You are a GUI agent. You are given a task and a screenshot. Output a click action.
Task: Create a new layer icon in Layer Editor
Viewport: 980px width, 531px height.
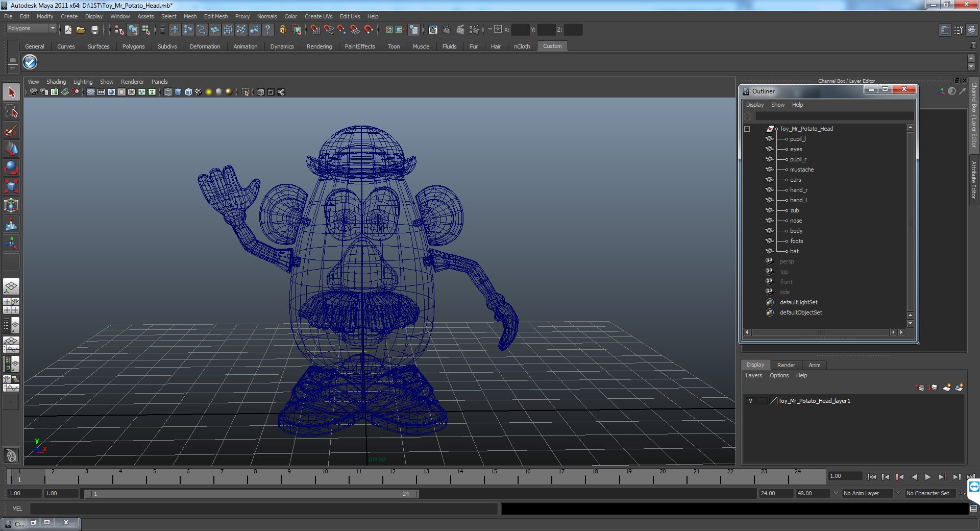click(x=946, y=388)
